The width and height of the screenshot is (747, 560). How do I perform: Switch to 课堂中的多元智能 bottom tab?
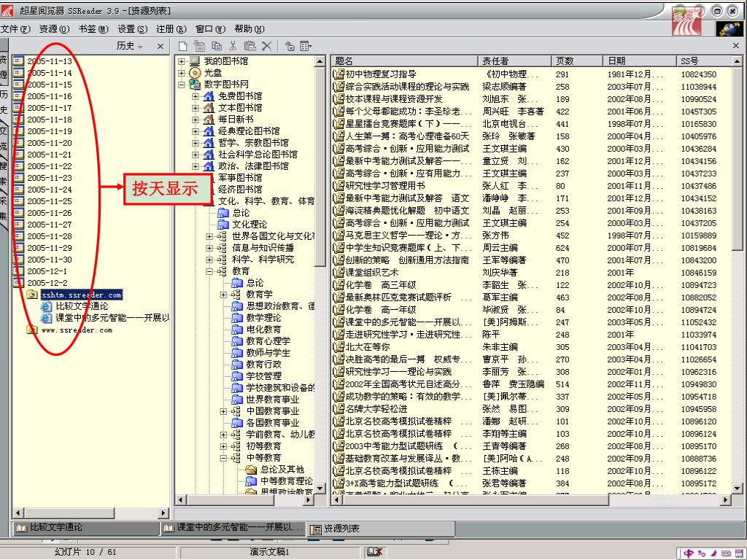[233, 528]
